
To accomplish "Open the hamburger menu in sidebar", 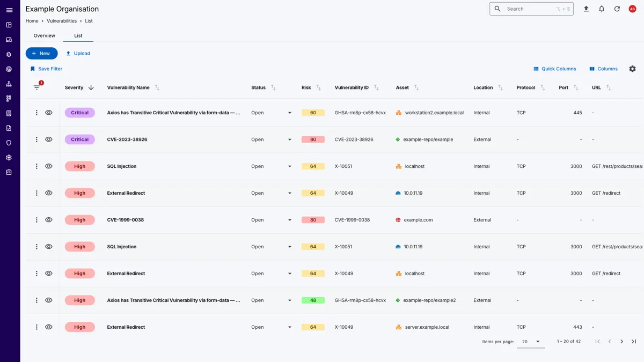I will (x=9, y=10).
